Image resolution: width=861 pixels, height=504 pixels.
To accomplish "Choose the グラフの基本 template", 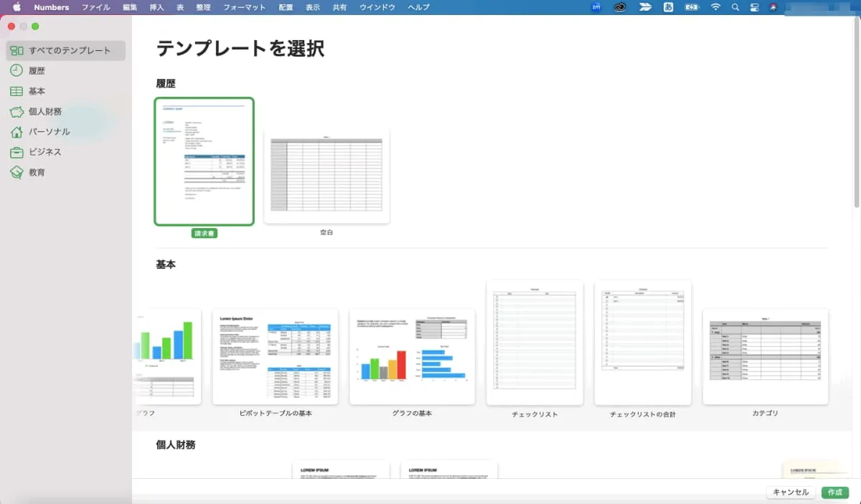I will pyautogui.click(x=411, y=356).
